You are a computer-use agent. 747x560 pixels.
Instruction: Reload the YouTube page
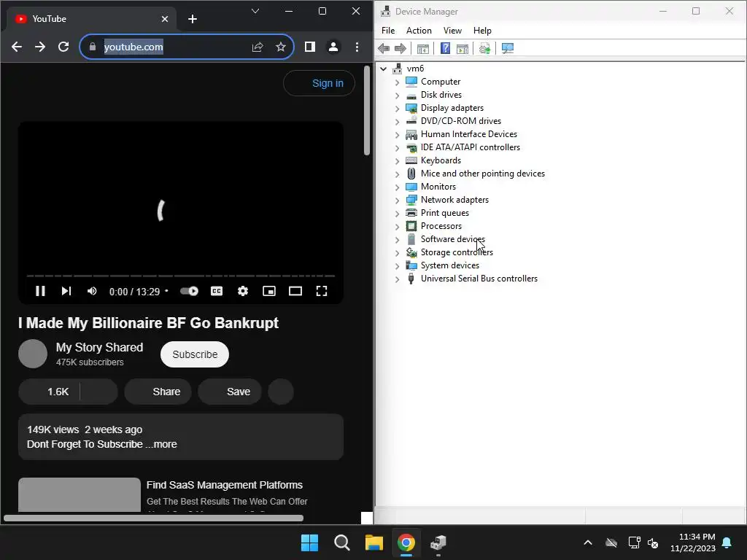[x=63, y=47]
